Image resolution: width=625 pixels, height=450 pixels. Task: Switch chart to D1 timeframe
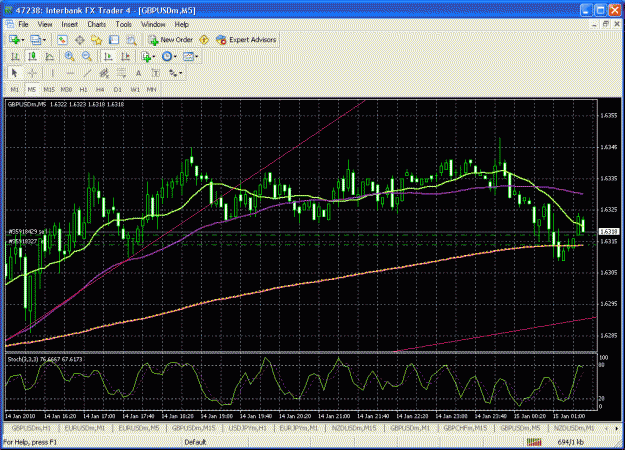(x=118, y=89)
